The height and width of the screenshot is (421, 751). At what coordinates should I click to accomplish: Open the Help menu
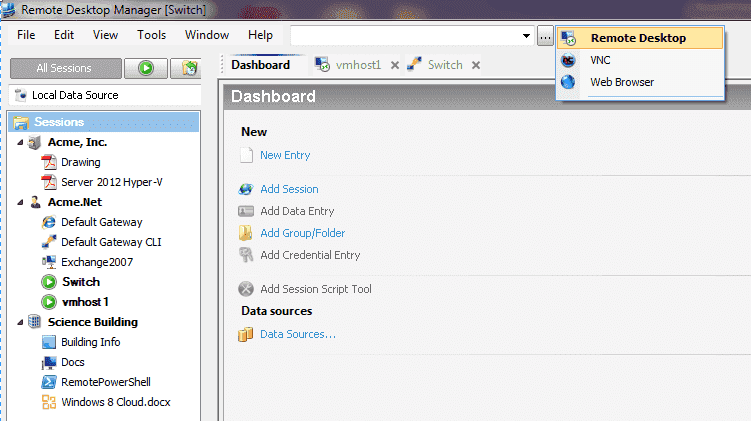[x=260, y=35]
